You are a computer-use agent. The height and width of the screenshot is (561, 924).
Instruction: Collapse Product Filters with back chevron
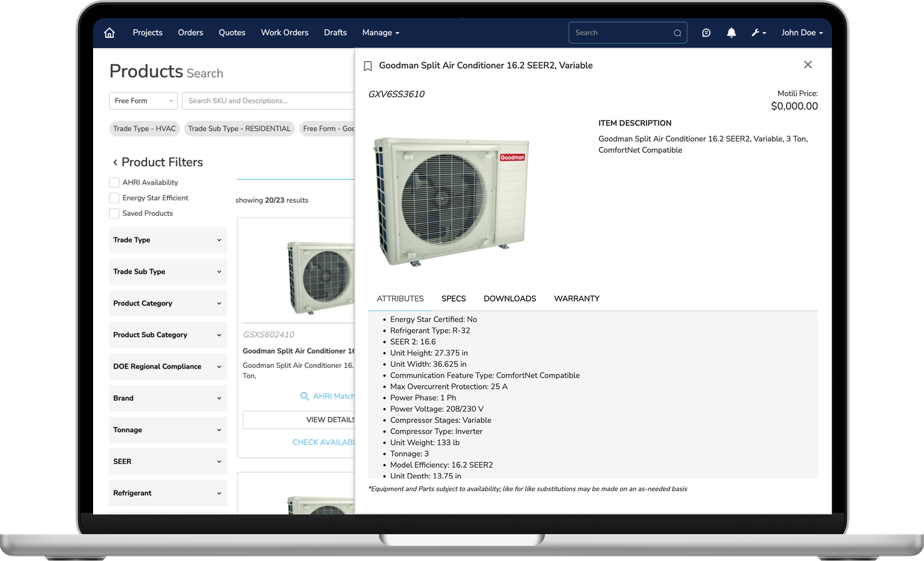point(115,162)
